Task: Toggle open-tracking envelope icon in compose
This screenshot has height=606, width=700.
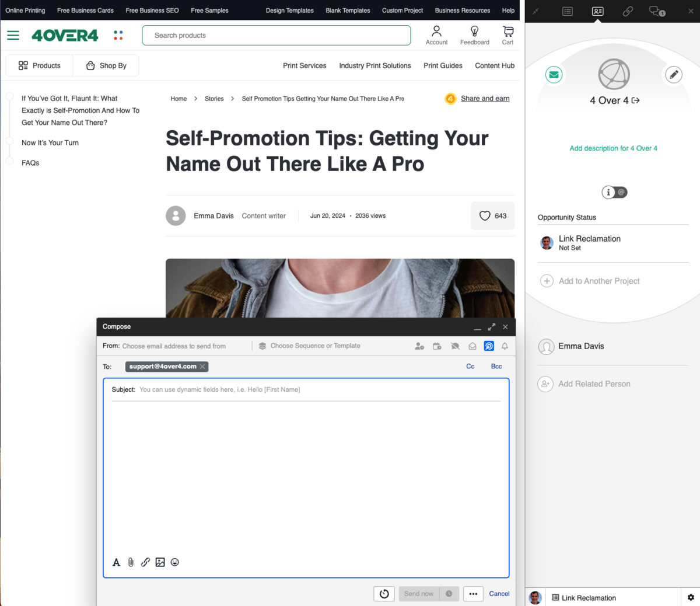Action: point(473,346)
